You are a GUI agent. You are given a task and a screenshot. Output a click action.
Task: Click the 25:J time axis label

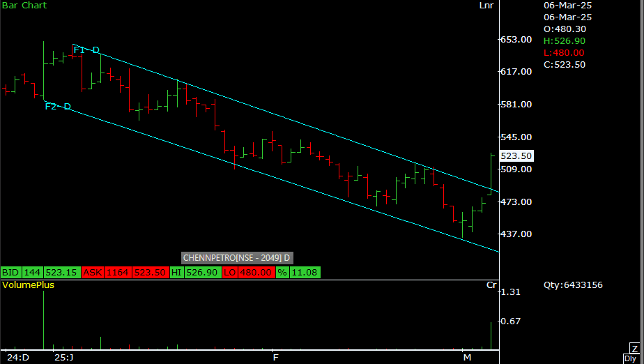pyautogui.click(x=63, y=358)
